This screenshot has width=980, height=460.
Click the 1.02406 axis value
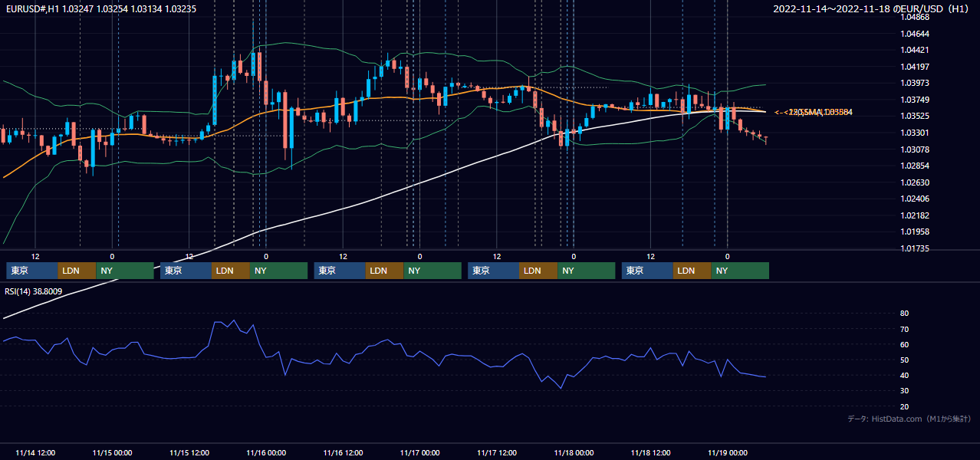915,199
